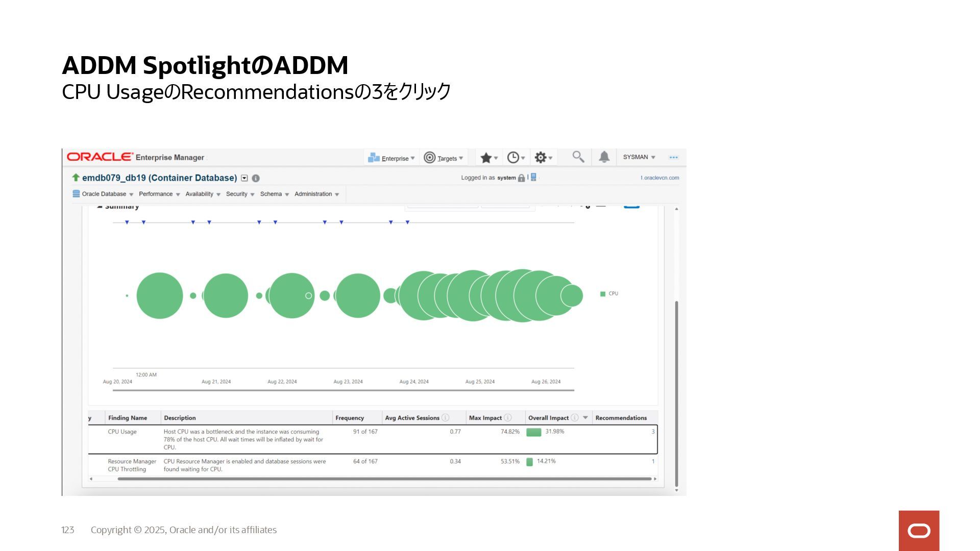This screenshot has width=980, height=551.
Task: Click the last blue timeline marker triangle
Action: tap(407, 222)
